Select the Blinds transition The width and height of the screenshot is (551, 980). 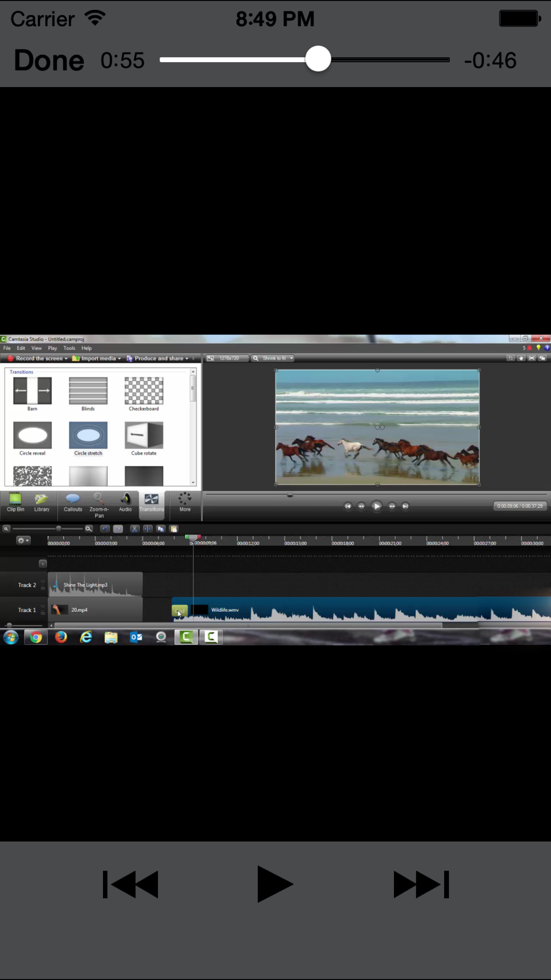[x=88, y=390]
